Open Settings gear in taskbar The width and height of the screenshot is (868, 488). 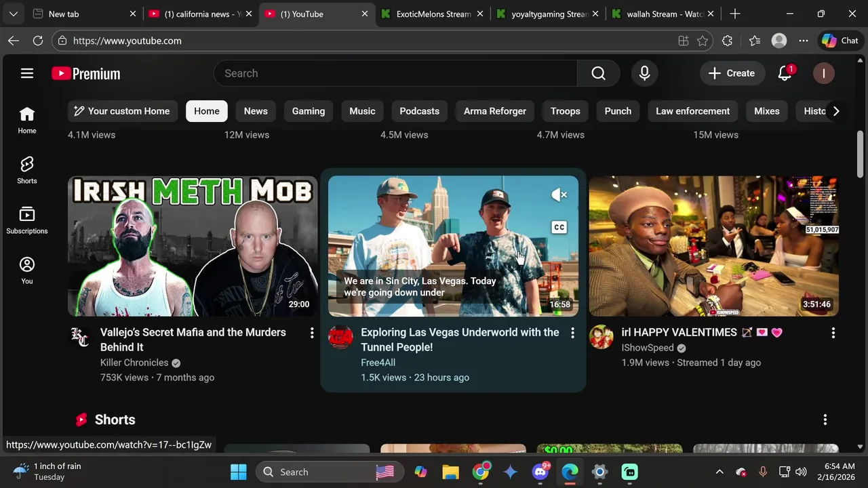[x=599, y=472]
